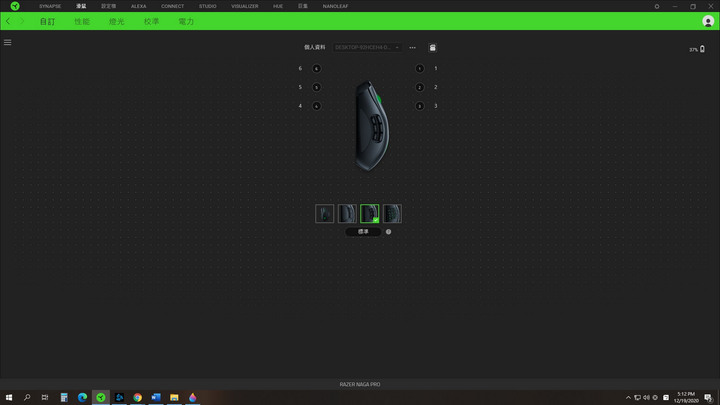Click the Razer Synapse logo icon
The height and width of the screenshot is (405, 720).
coord(15,6)
